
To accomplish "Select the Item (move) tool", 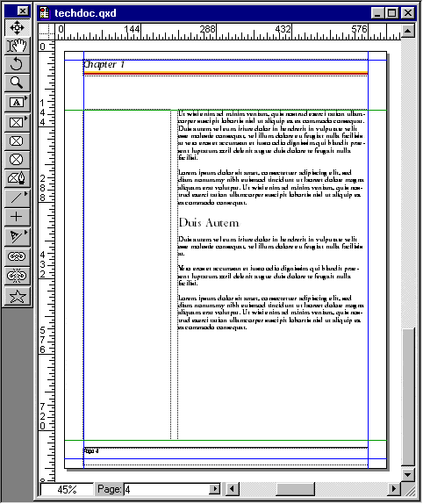I will click(x=17, y=27).
